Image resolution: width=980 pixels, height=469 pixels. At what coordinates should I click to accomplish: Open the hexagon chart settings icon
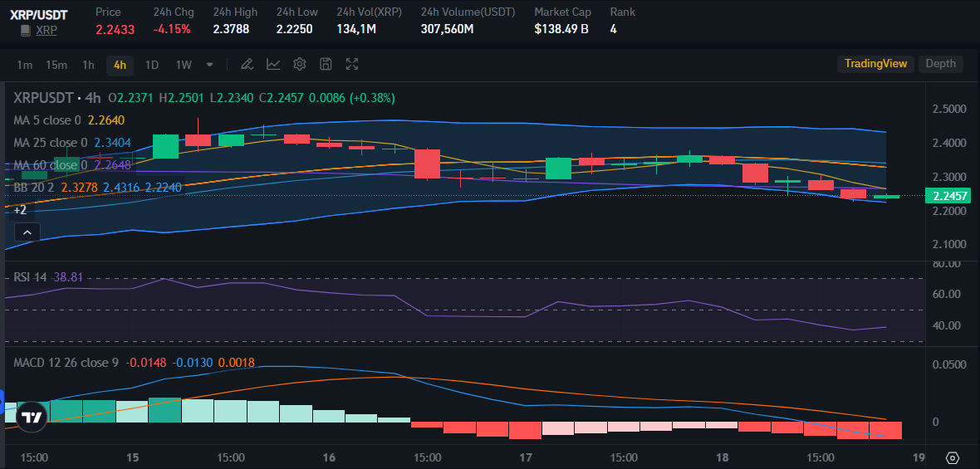coord(952,457)
